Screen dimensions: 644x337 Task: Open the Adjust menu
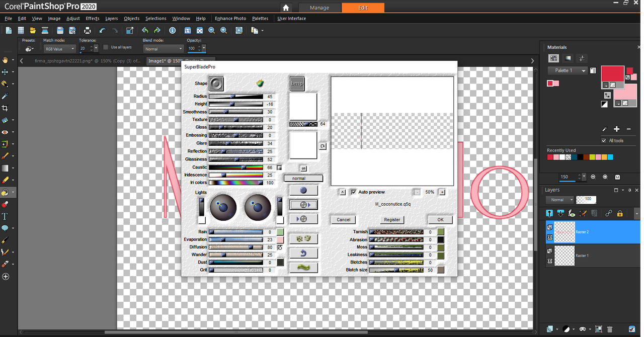(x=73, y=19)
